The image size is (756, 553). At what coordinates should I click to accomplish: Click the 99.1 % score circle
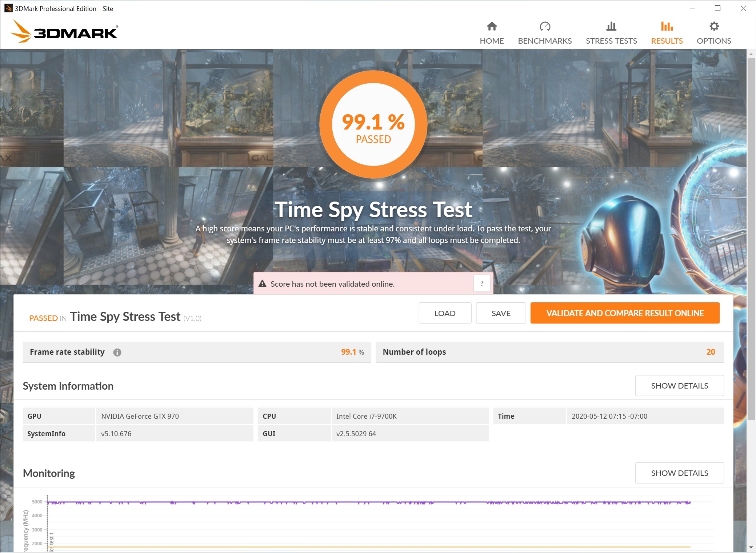(373, 124)
